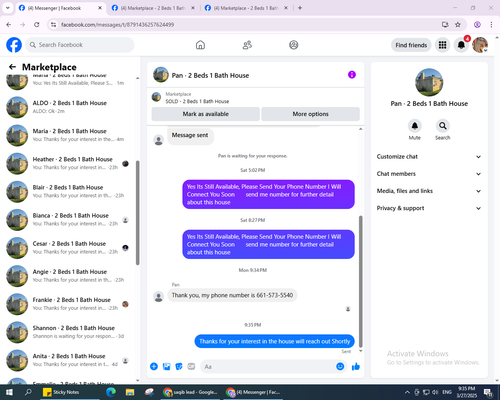The height and width of the screenshot is (400, 500).
Task: Click the More options button
Action: coord(310,114)
